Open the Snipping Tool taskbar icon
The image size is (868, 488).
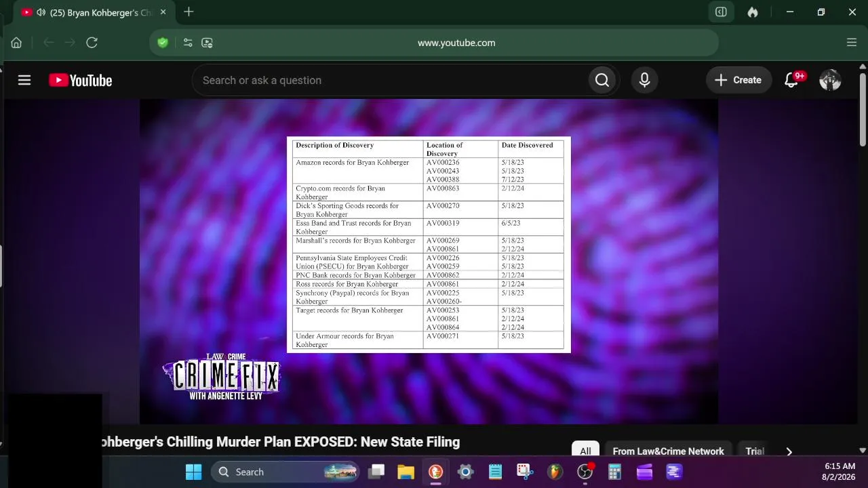tap(525, 472)
